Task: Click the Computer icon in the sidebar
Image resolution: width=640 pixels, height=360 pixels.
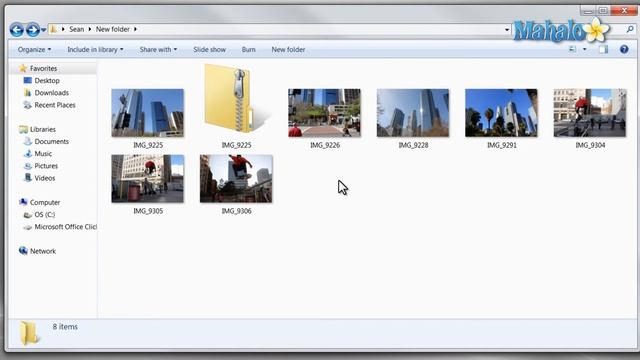Action: click(x=23, y=202)
